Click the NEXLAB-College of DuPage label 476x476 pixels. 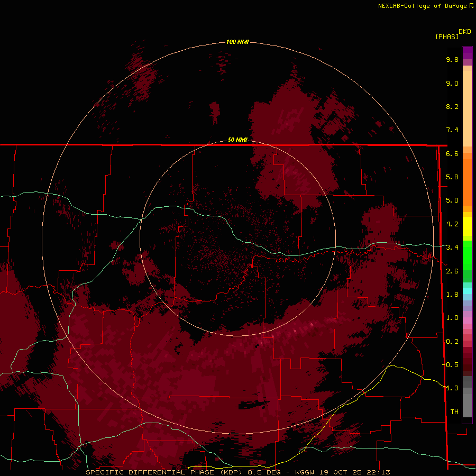[x=423, y=6]
